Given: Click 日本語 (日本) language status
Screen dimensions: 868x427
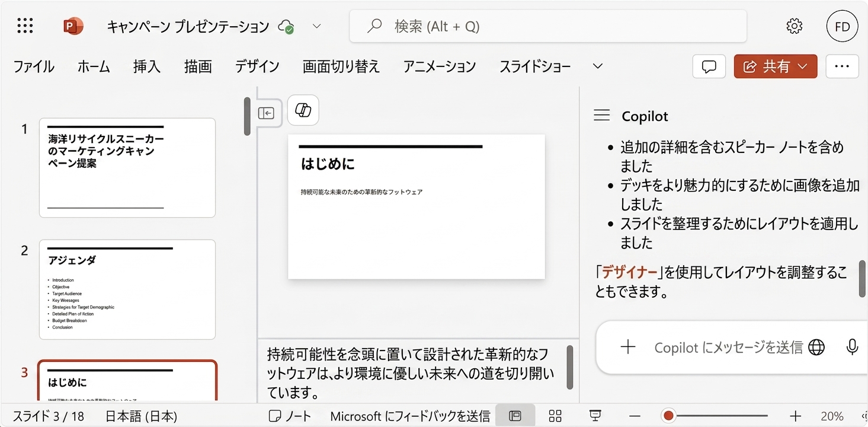Looking at the screenshot, I should click(x=141, y=416).
